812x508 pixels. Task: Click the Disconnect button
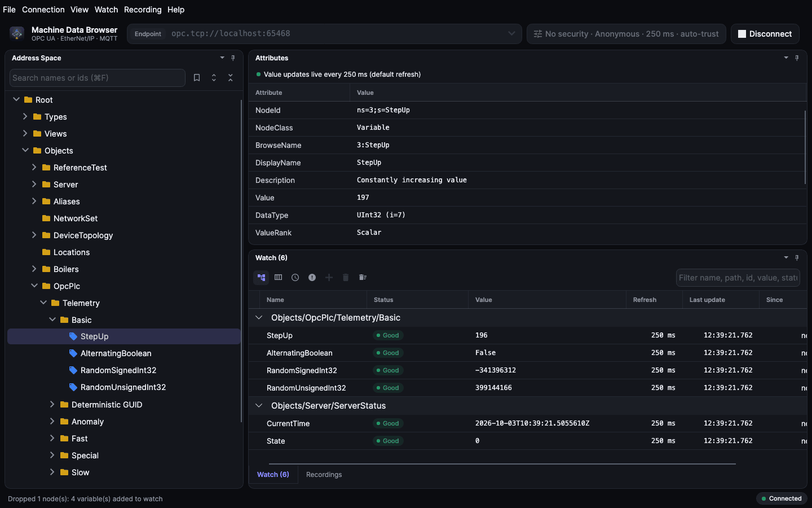[765, 34]
